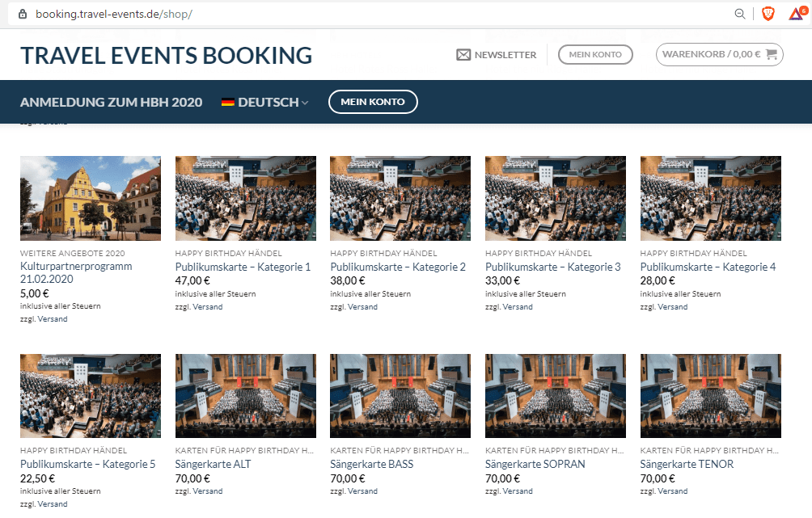Click the 5,00 € price of Kulturpartnerprogramm
Image resolution: width=812 pixels, height=518 pixels.
coord(35,293)
